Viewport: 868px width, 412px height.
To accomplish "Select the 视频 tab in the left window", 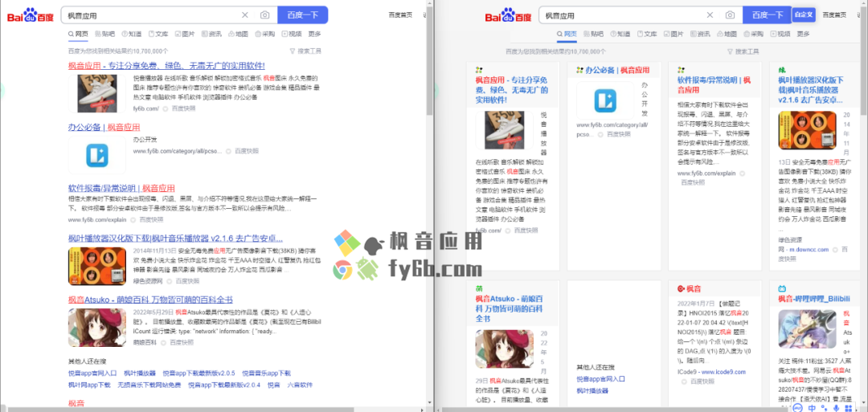I will click(x=292, y=35).
